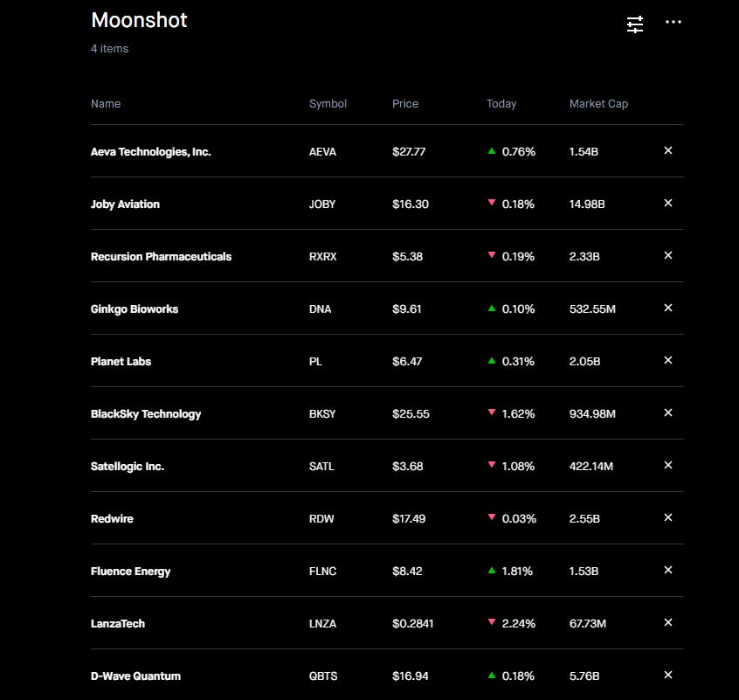
Task: Click the 67.73M market cap value
Action: pos(587,624)
